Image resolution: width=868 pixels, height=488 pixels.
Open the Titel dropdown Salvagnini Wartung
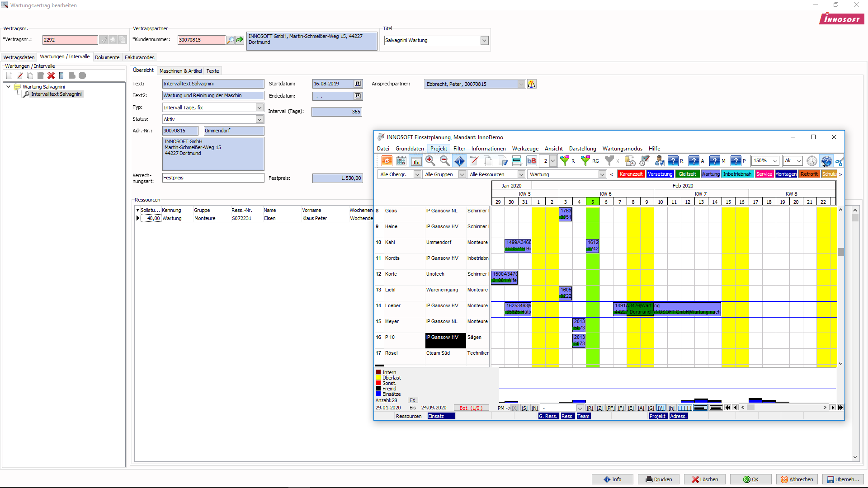point(484,40)
